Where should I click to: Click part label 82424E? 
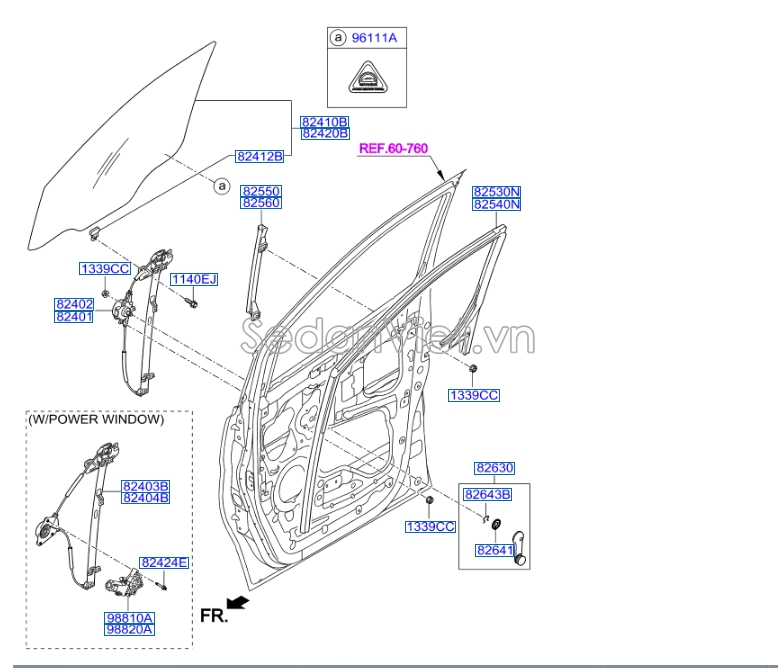164,563
